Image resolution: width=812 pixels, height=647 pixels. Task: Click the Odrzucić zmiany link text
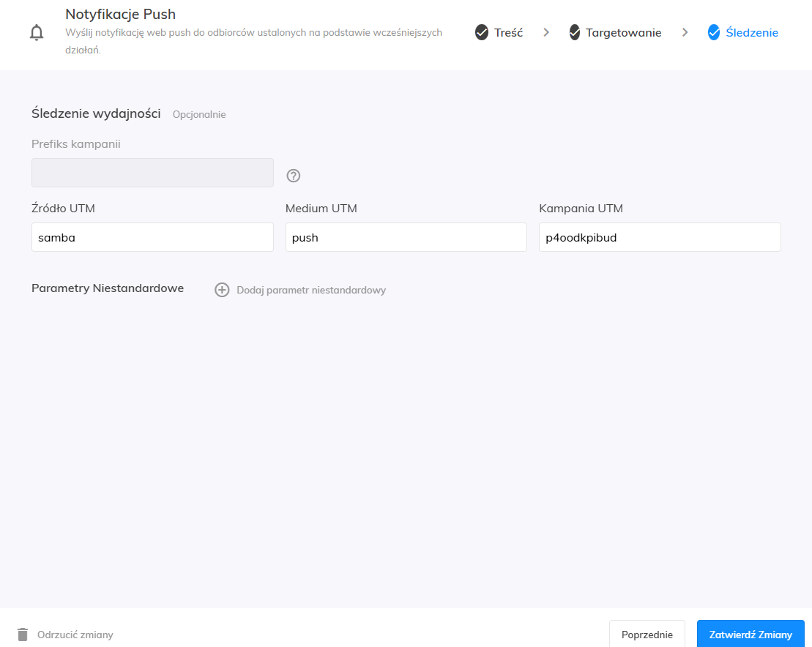click(x=75, y=635)
